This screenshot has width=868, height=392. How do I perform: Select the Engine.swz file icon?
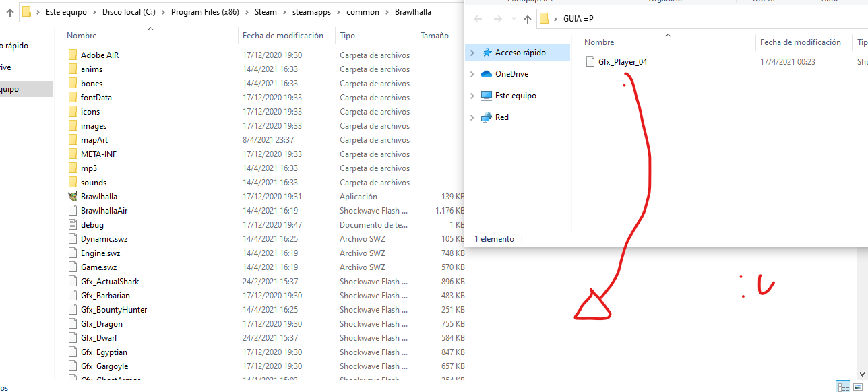pos(73,253)
